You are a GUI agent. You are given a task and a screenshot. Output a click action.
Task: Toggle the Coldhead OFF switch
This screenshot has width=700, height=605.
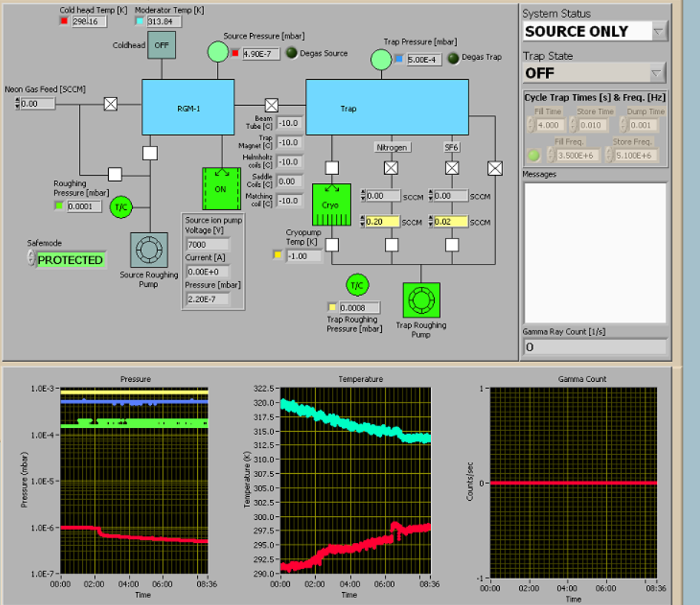tap(161, 45)
